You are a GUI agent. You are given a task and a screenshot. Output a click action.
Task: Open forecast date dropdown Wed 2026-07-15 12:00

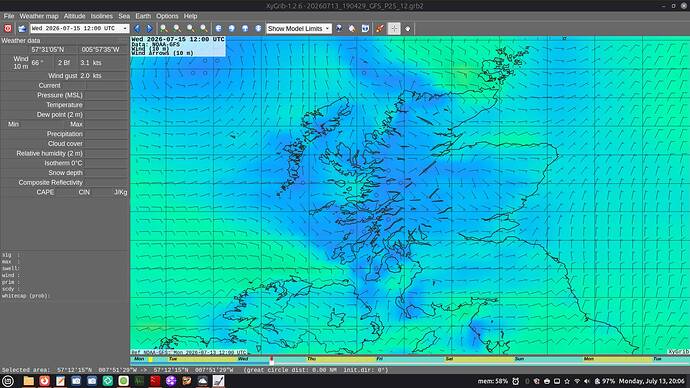coord(80,28)
